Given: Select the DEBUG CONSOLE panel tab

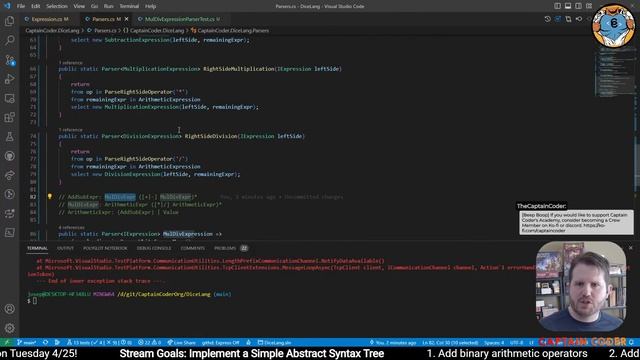Looking at the screenshot, I should click(x=154, y=248).
